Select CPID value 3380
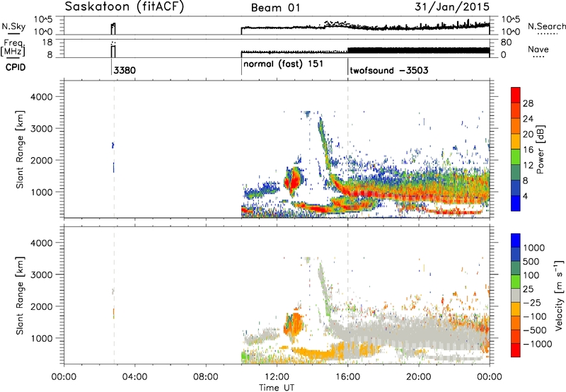 coord(125,70)
